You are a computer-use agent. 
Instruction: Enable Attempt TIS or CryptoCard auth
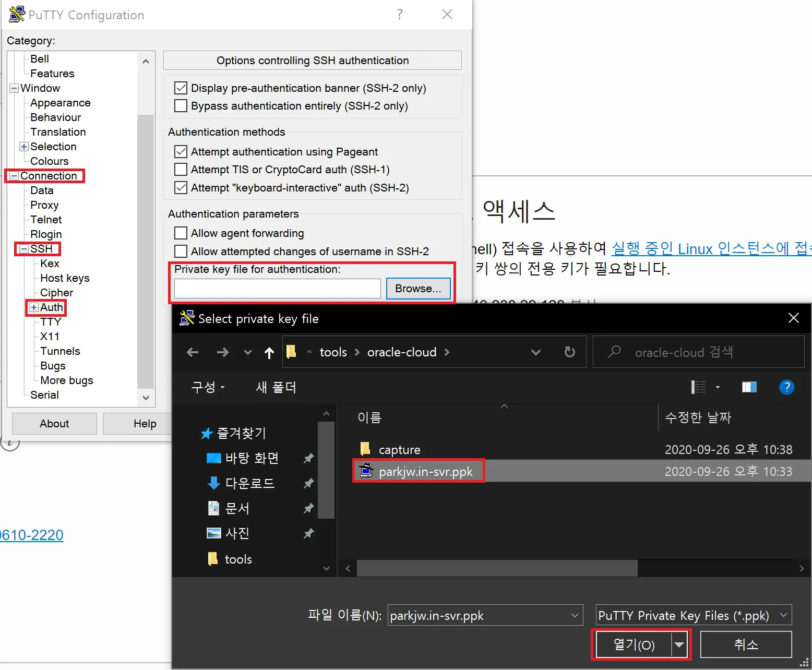pos(181,169)
